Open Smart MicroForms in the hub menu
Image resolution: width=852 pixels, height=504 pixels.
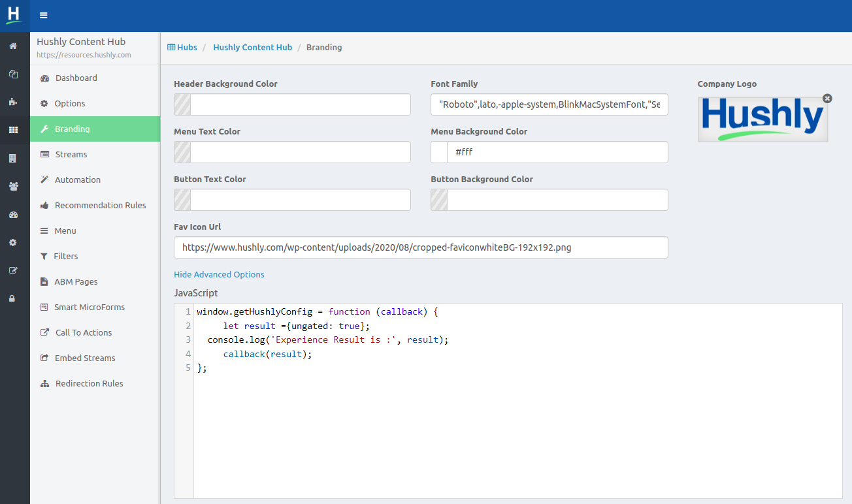pos(95,307)
